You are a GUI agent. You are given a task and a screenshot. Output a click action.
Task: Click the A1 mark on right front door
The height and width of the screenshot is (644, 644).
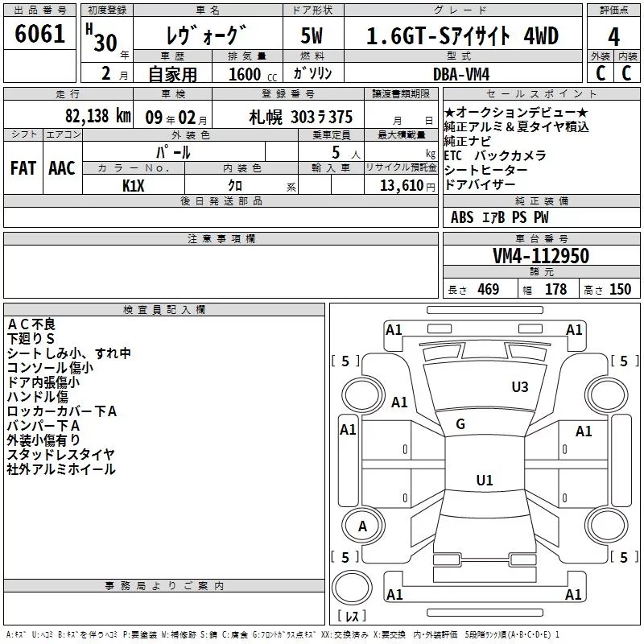tap(584, 431)
